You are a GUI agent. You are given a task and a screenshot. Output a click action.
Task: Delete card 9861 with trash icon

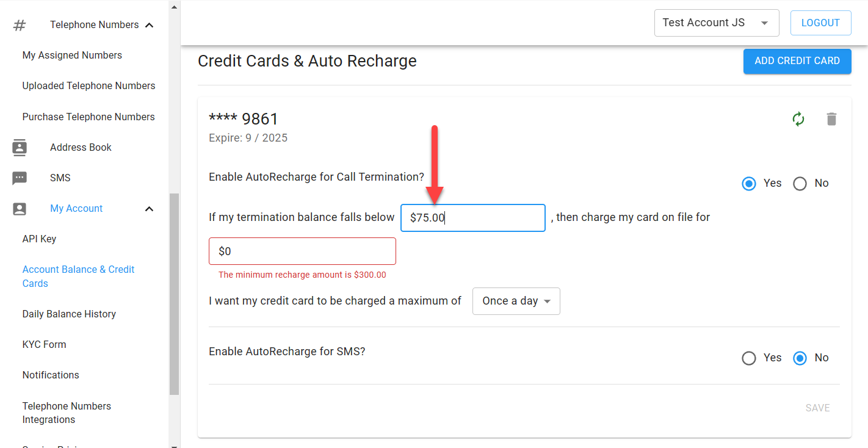831,119
